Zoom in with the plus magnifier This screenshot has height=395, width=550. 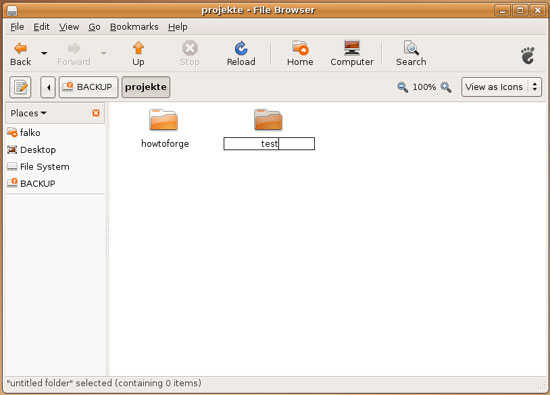(446, 87)
